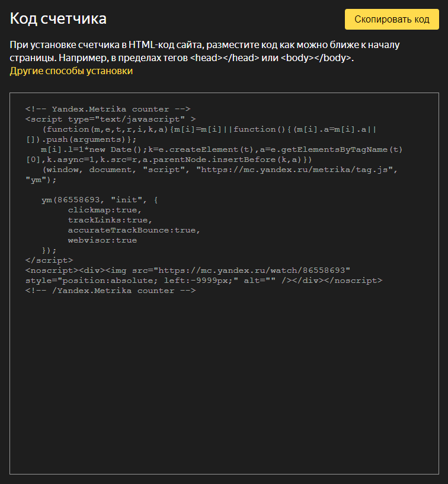Click the line starting with '(function(m,e,t,r,i,k,a)'
The image size is (448, 484).
coord(209,129)
